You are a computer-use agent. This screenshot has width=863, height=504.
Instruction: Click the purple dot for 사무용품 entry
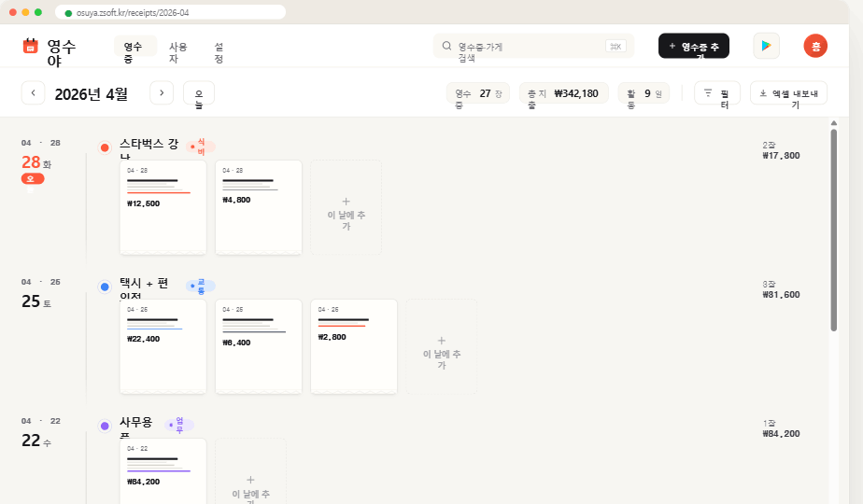(x=105, y=426)
